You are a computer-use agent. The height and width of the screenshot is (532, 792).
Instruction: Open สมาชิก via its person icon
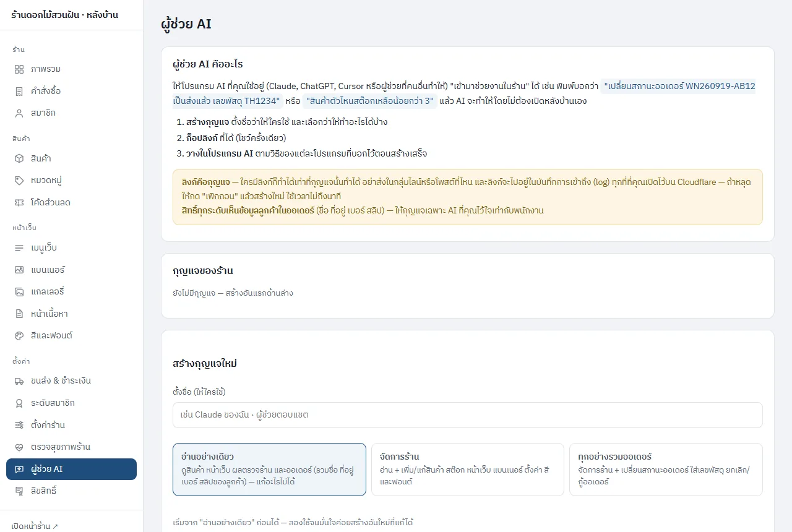point(19,113)
